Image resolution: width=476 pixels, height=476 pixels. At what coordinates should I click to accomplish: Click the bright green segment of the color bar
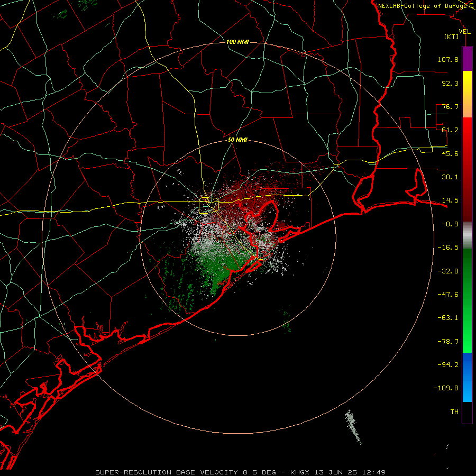tap(467, 300)
